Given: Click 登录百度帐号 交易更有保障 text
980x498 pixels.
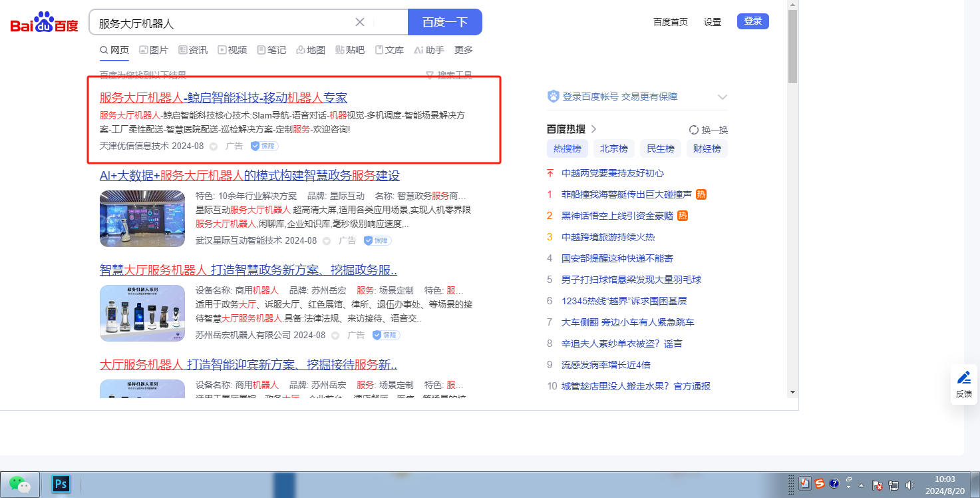Looking at the screenshot, I should click(x=620, y=97).
